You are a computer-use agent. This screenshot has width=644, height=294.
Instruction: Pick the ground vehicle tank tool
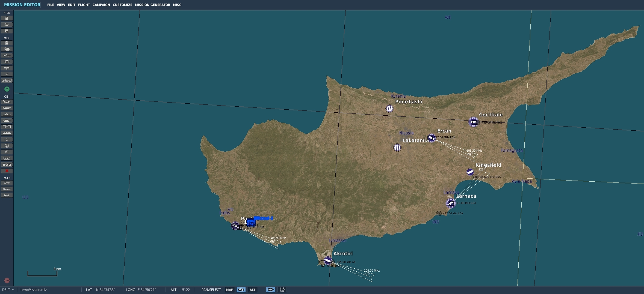point(7,121)
